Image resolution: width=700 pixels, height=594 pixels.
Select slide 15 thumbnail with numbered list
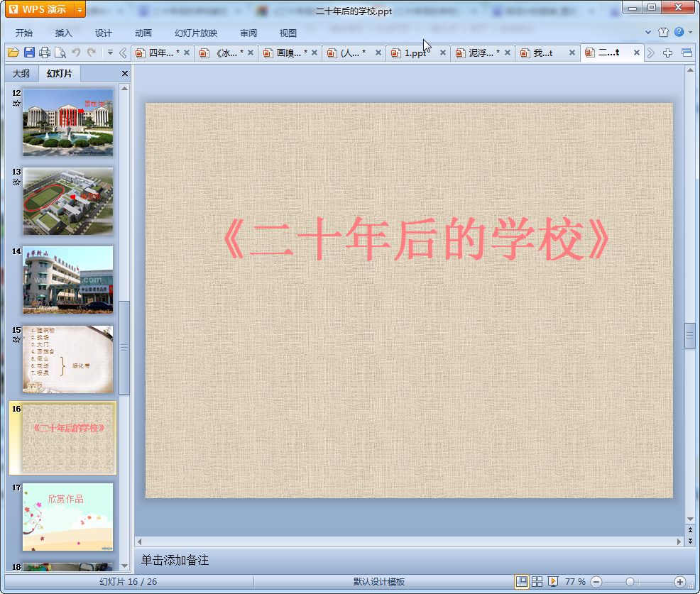point(68,359)
